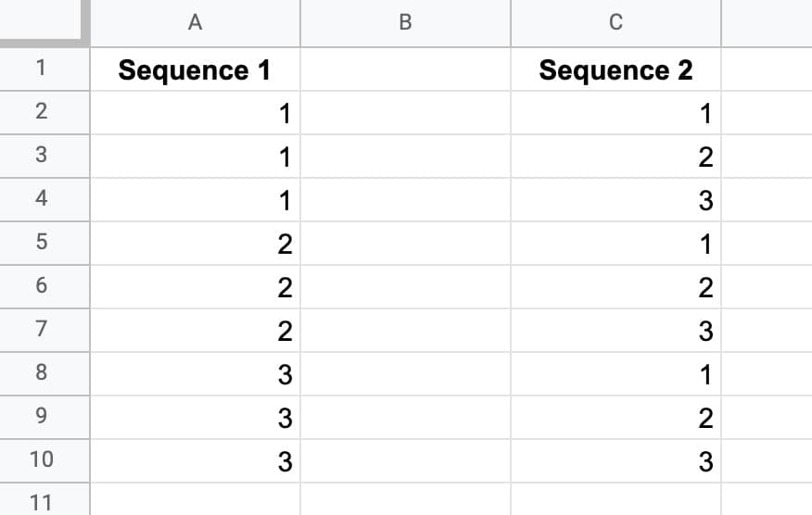The height and width of the screenshot is (515, 812).
Task: Select column C header
Action: point(615,23)
